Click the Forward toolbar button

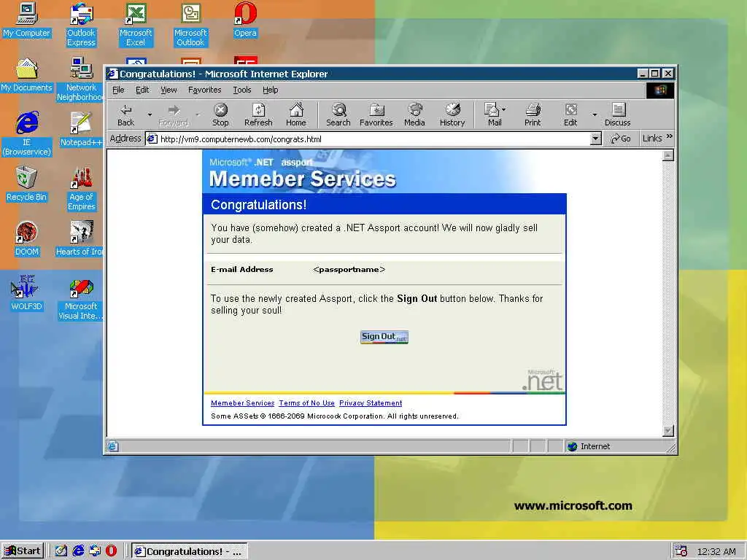174,114
